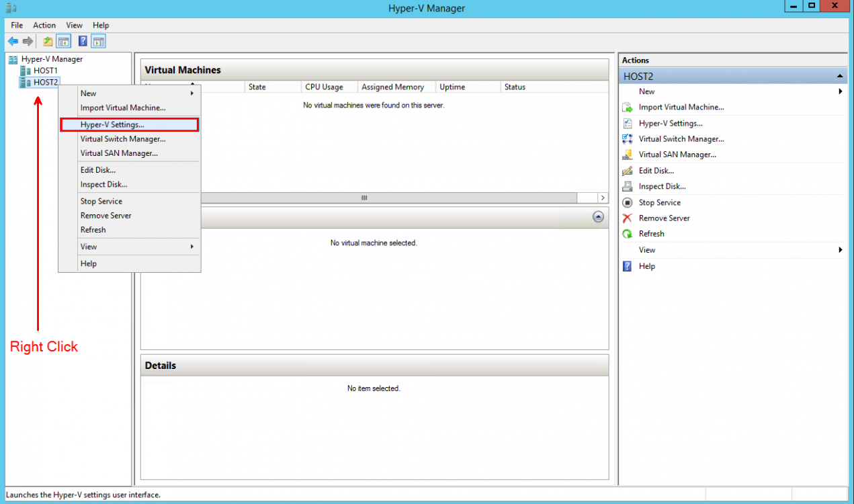The image size is (854, 504).
Task: Click the Import Virtual Machine icon in Actions pane
Action: tap(628, 108)
